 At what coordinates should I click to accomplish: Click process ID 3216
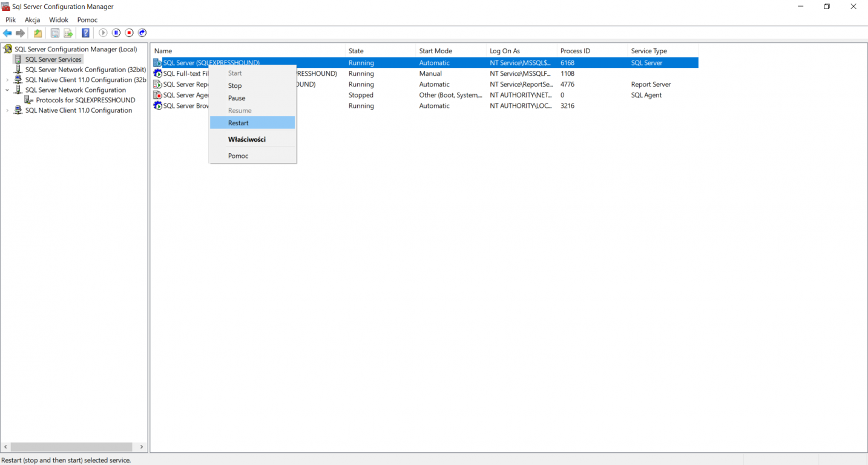[x=567, y=105]
